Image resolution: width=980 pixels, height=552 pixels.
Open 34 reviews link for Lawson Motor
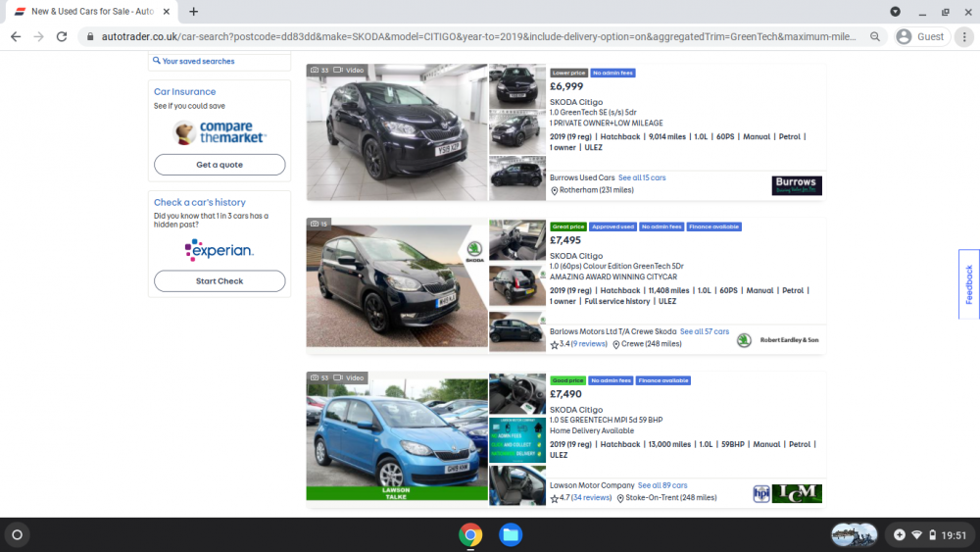click(x=591, y=498)
